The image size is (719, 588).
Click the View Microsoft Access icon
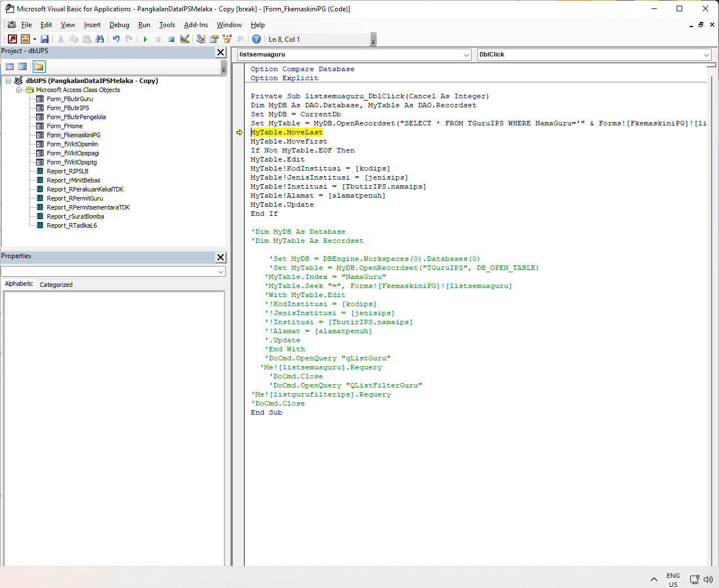(x=12, y=39)
